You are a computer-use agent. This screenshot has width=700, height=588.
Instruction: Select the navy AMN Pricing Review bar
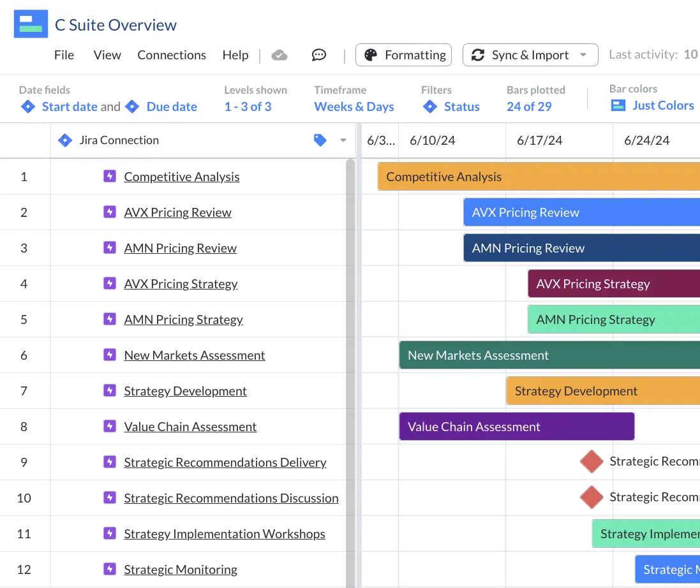[x=582, y=247]
